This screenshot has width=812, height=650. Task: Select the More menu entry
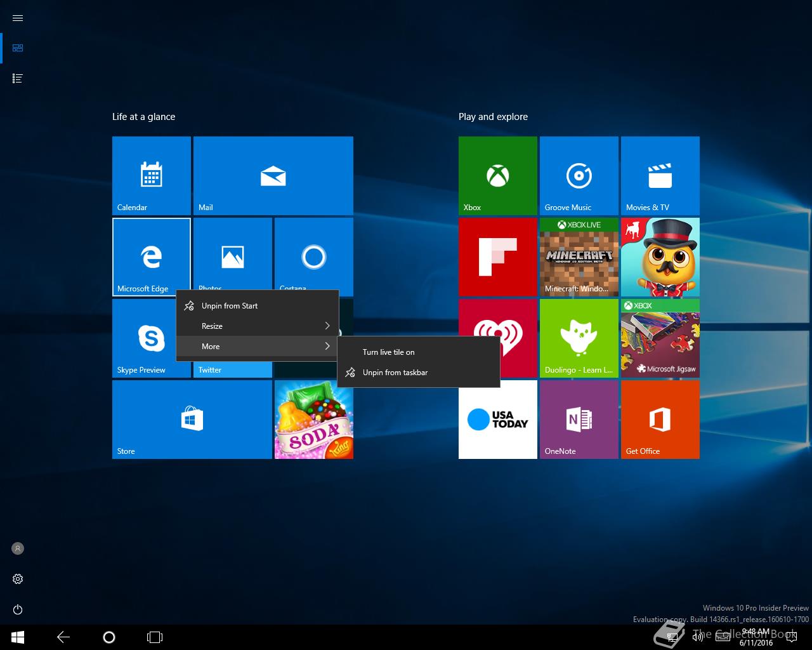coord(257,347)
